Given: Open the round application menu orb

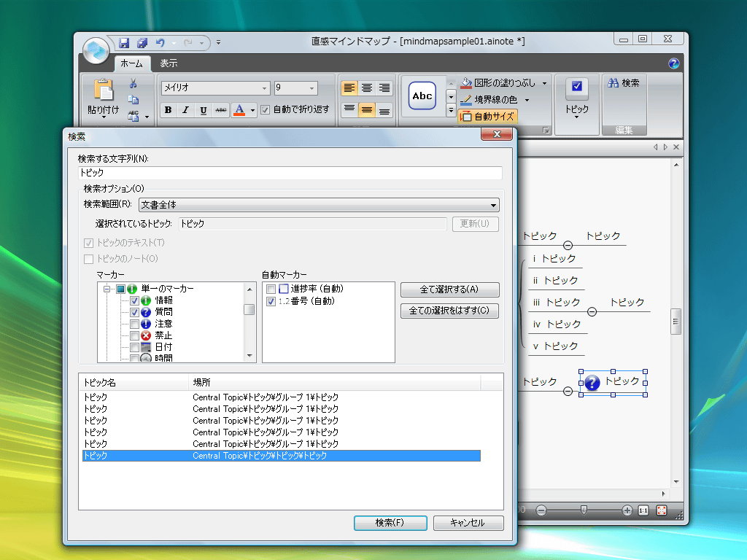Looking at the screenshot, I should pyautogui.click(x=96, y=50).
